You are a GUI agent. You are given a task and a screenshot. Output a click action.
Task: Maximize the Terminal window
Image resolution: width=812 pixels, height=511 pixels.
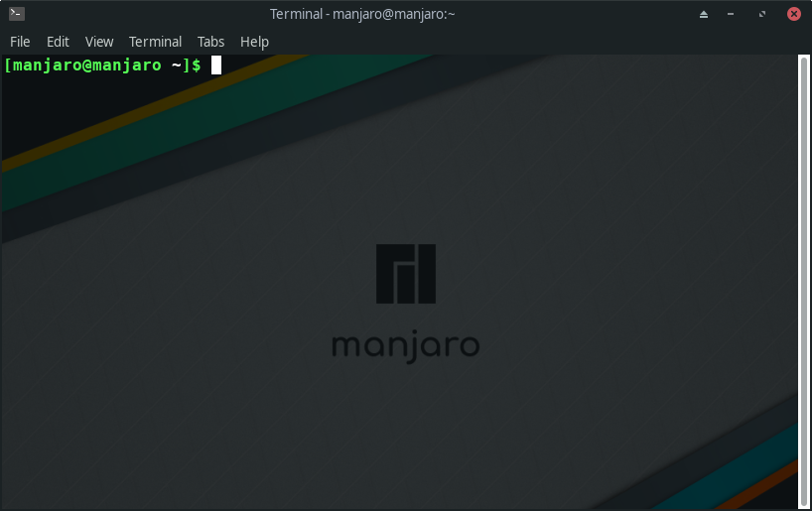click(761, 14)
